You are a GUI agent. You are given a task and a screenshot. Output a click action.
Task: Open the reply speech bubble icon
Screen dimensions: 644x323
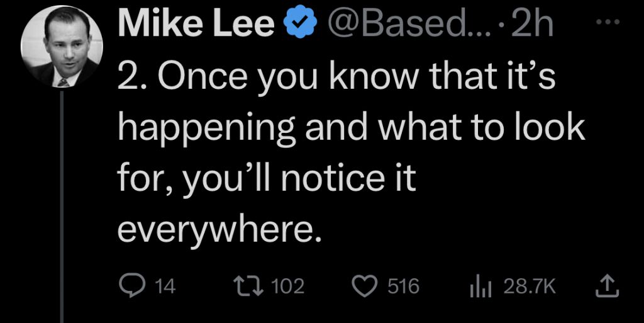click(129, 286)
